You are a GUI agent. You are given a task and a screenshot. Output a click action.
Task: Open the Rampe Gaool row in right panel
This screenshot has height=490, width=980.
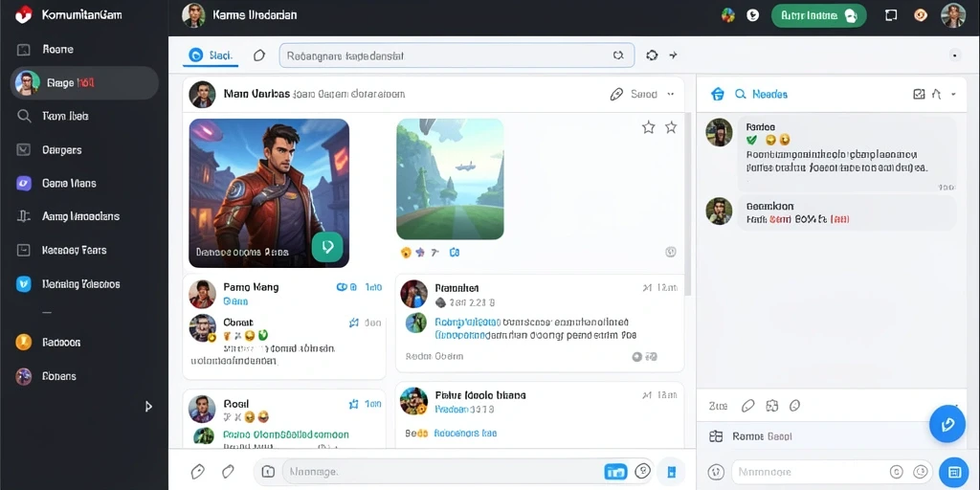[822, 436]
